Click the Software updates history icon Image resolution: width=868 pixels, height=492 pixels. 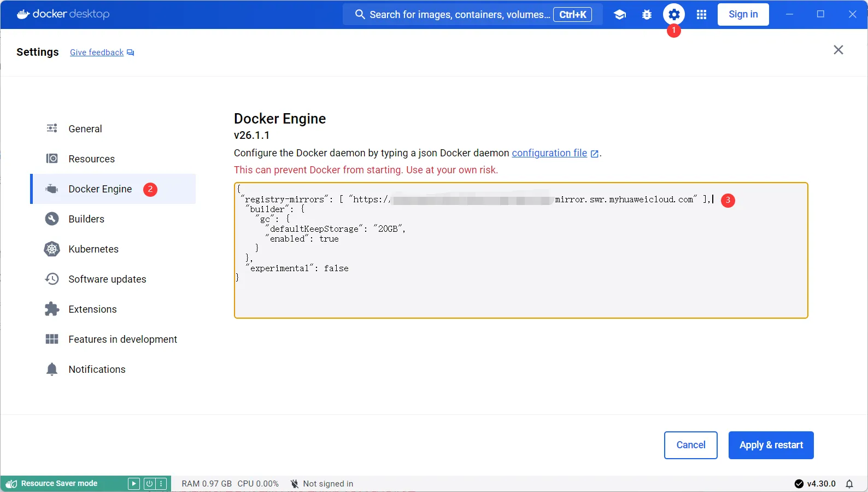52,279
